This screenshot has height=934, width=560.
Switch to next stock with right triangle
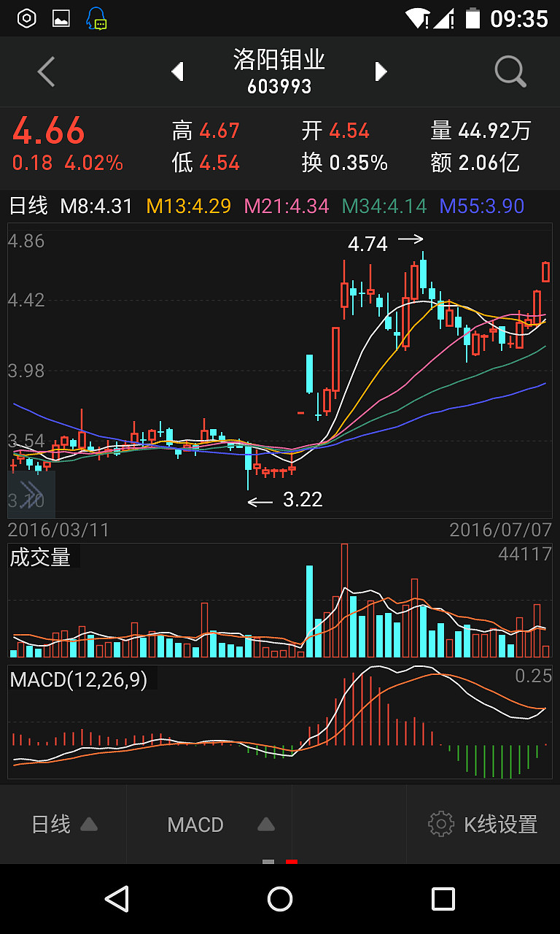[x=381, y=72]
